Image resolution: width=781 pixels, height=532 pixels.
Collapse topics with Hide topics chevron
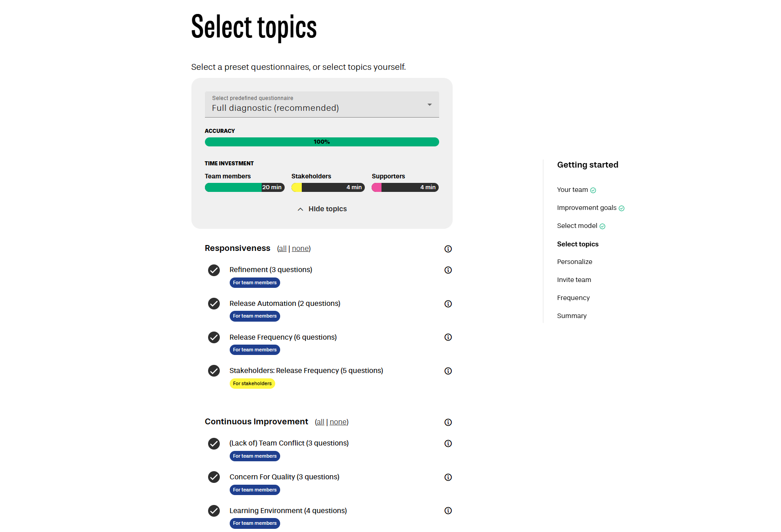click(300, 209)
